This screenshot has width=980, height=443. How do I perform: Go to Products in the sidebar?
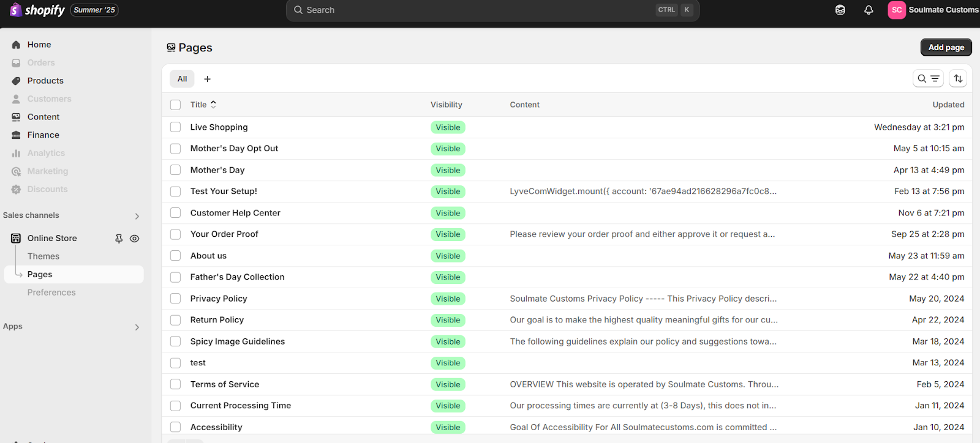pyautogui.click(x=45, y=81)
